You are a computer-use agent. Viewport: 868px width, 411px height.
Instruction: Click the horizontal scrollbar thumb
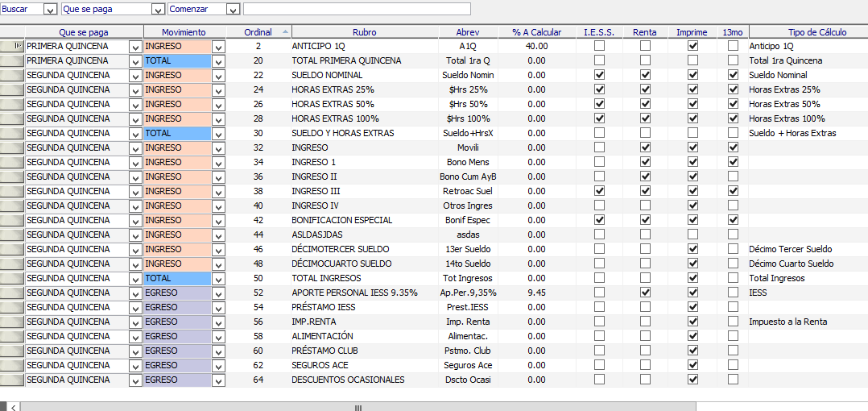pyautogui.click(x=358, y=407)
